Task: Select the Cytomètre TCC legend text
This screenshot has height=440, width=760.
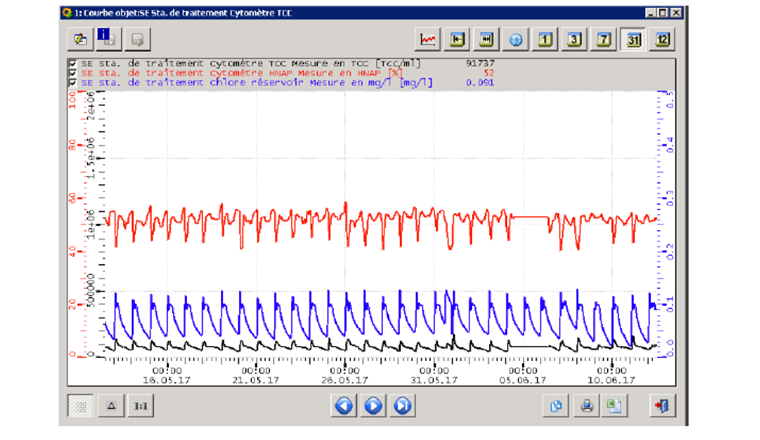Action: pyautogui.click(x=251, y=63)
